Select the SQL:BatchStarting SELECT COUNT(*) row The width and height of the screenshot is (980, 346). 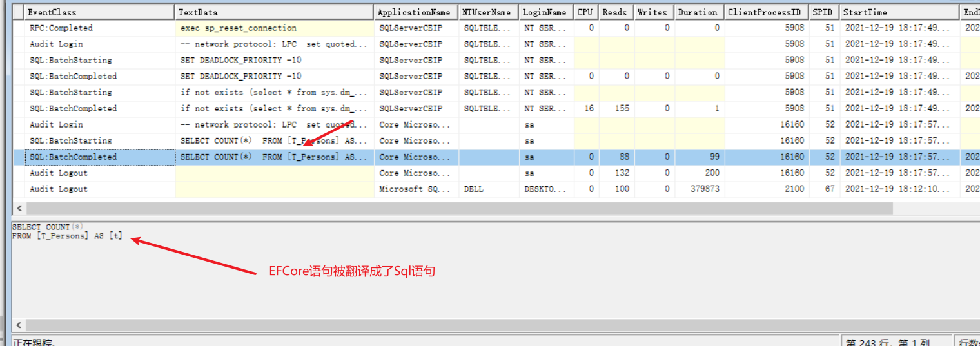pyautogui.click(x=496, y=141)
